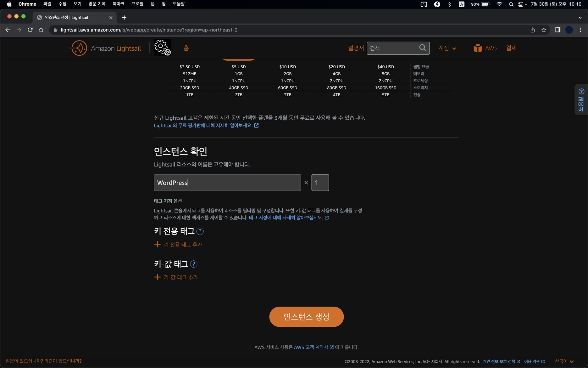
Task: Open the 북마크 menu
Action: [119, 4]
